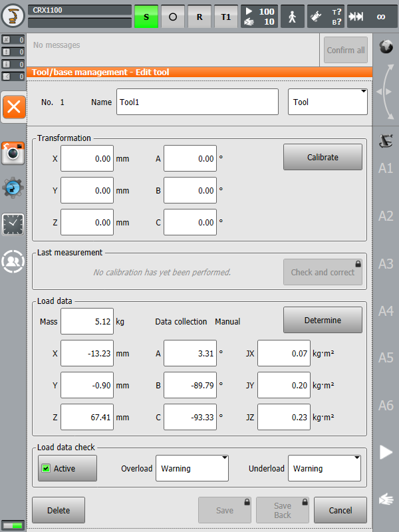The height and width of the screenshot is (532, 399).
Task: Edit JY inertia field showing 0.20
Action: tap(284, 385)
